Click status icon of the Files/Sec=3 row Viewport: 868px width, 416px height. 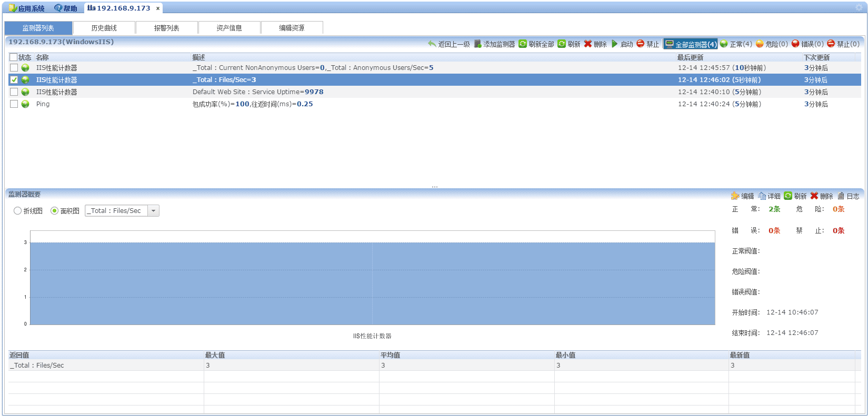pos(25,80)
